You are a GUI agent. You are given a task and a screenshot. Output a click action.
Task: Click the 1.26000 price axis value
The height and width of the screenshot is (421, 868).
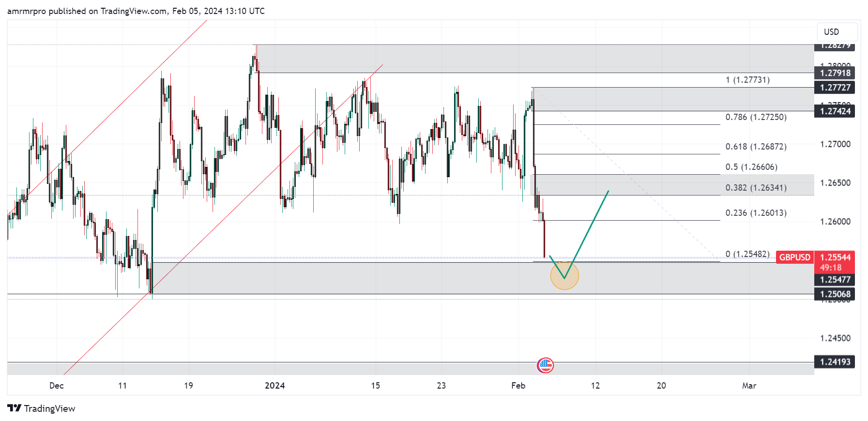pos(835,222)
